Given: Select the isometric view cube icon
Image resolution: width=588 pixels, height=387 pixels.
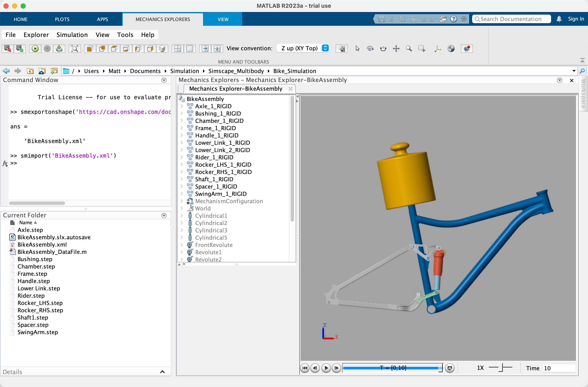Looking at the screenshot, I should click(162, 49).
